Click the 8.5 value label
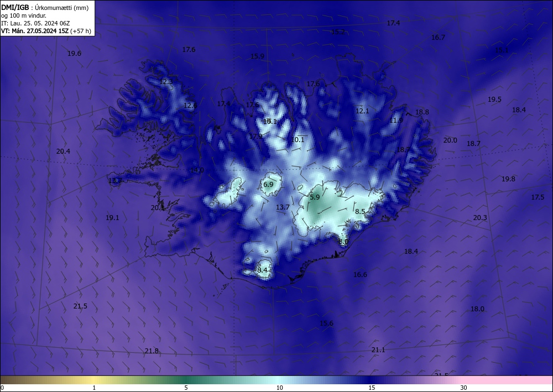This screenshot has height=392, width=553. 360,212
